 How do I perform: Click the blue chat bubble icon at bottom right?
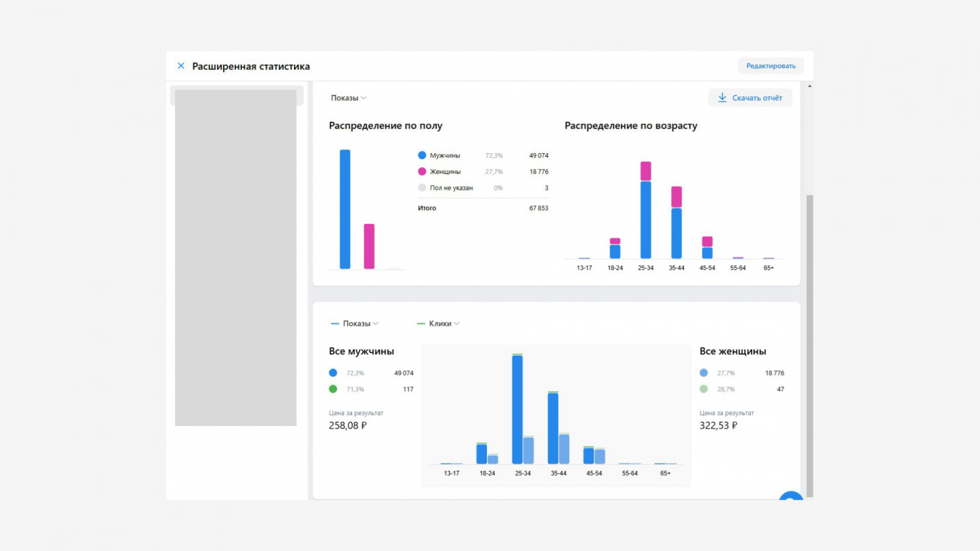(x=791, y=496)
